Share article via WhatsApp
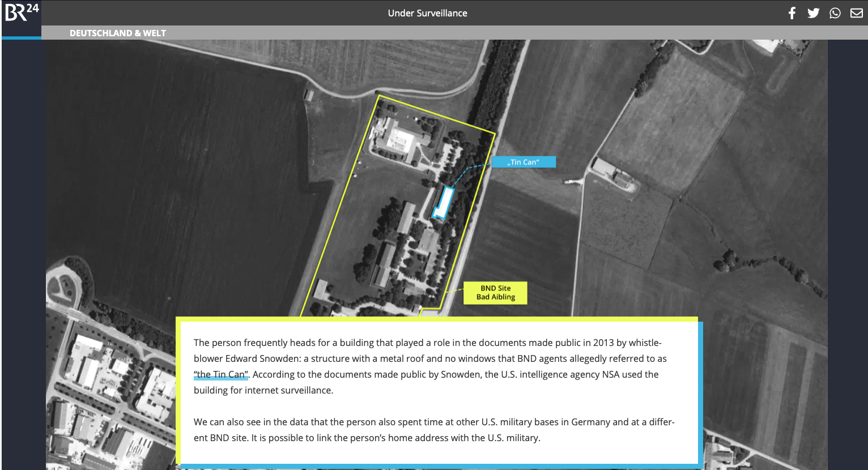 [835, 13]
